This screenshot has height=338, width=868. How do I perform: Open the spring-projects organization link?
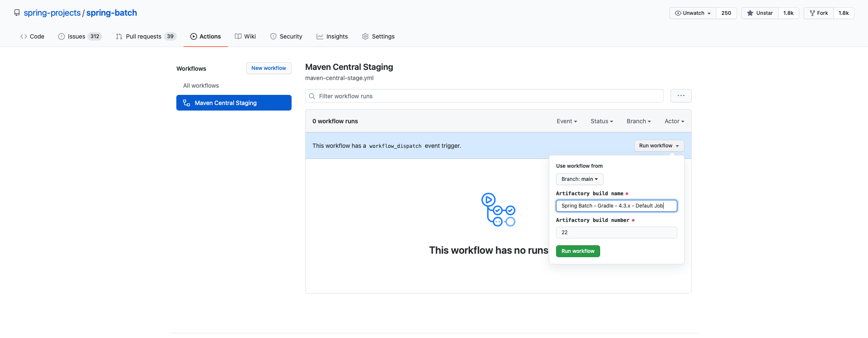(x=52, y=13)
